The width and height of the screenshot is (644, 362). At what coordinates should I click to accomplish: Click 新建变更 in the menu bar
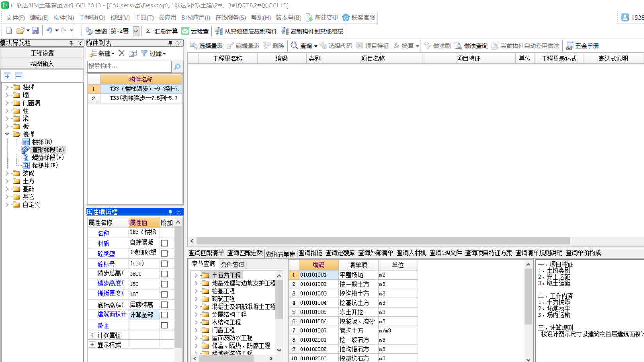click(x=322, y=18)
